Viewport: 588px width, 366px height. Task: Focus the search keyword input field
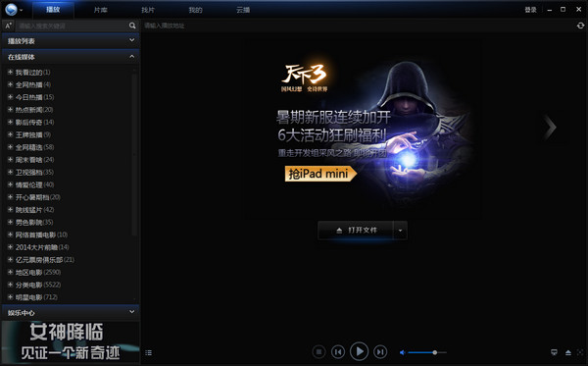pyautogui.click(x=72, y=26)
